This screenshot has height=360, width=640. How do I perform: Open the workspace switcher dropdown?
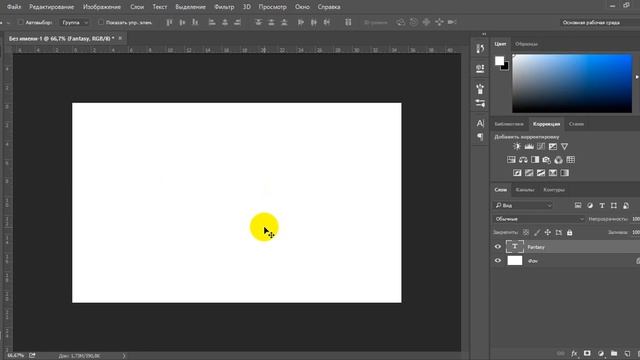tap(600, 22)
